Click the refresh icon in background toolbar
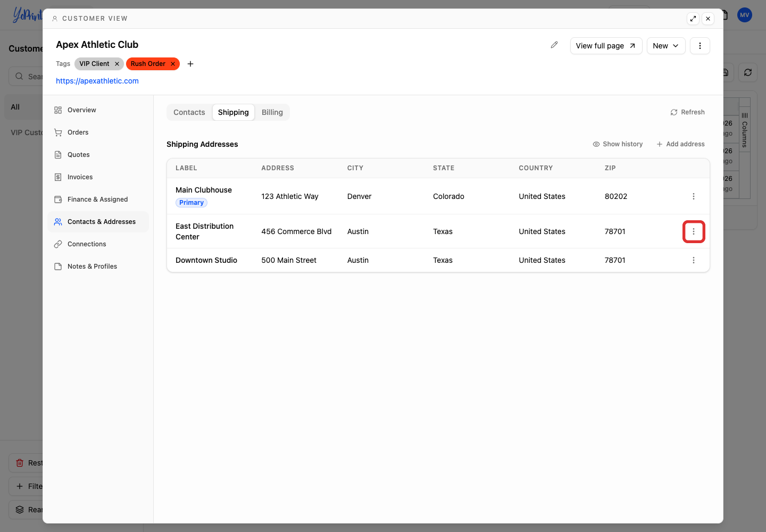This screenshot has height=532, width=766. point(748,72)
